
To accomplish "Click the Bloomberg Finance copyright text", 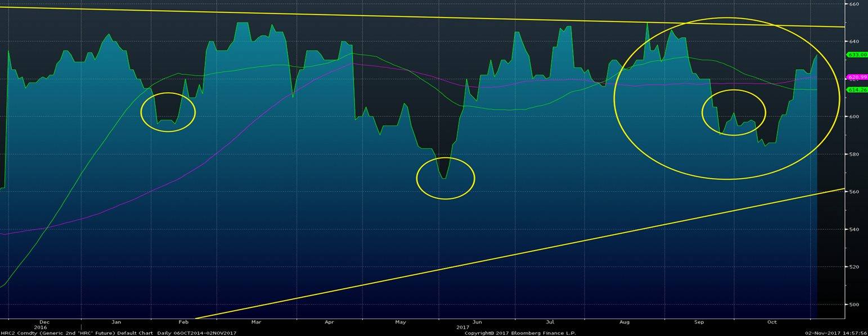I will click(520, 333).
